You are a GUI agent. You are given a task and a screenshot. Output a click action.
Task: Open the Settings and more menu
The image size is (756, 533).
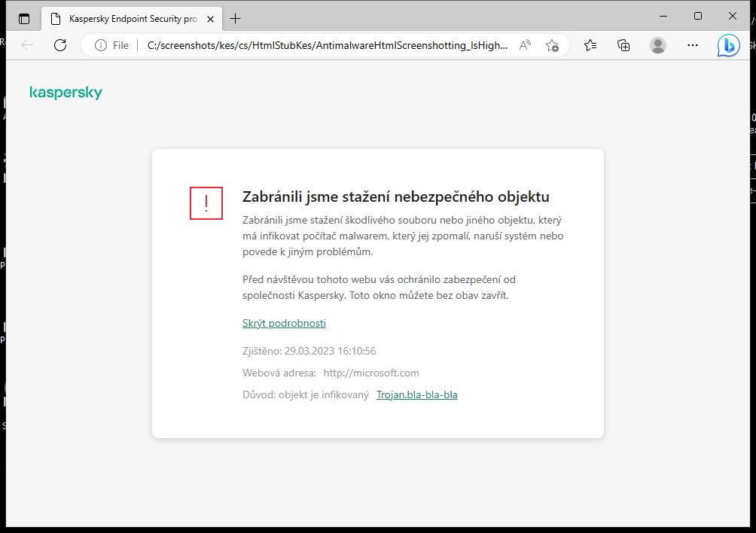coord(693,45)
